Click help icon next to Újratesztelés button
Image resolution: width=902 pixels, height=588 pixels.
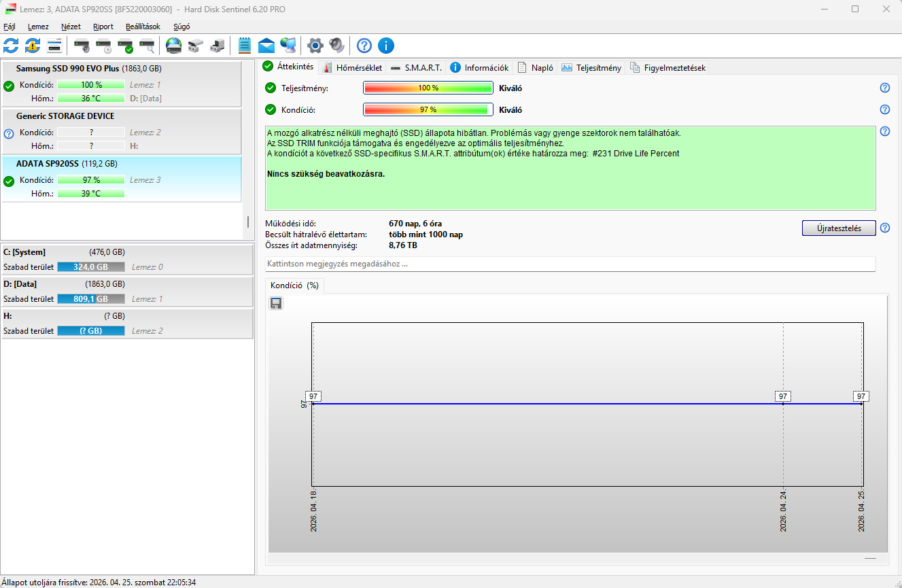click(x=885, y=228)
